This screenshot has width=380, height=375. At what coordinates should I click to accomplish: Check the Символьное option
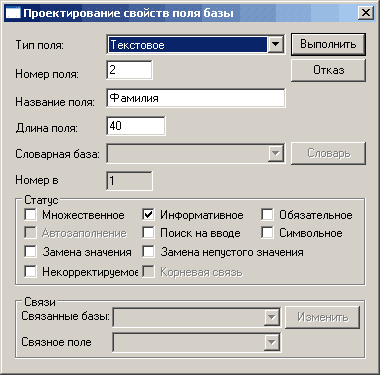click(x=267, y=233)
